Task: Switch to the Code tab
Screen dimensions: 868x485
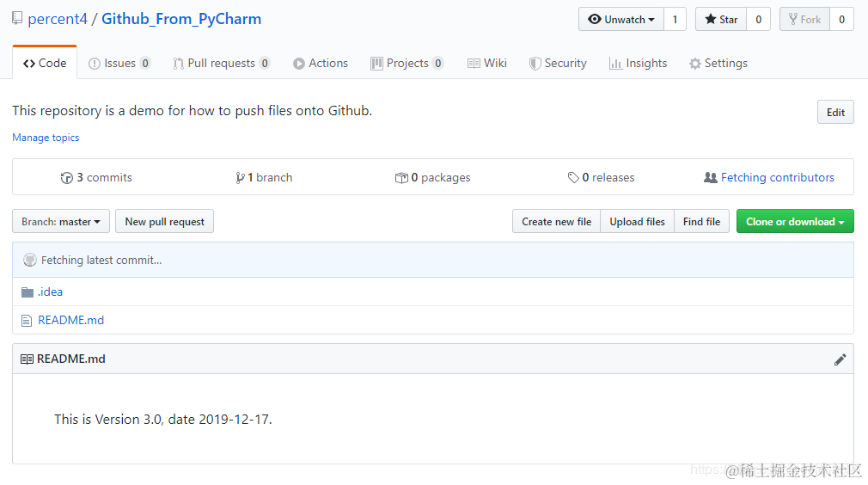Action: coord(45,63)
